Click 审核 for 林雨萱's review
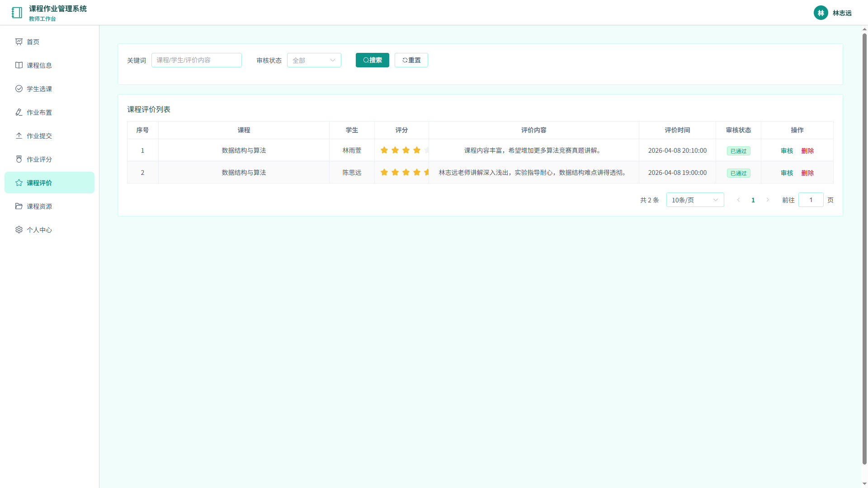This screenshot has width=868, height=488. point(787,150)
